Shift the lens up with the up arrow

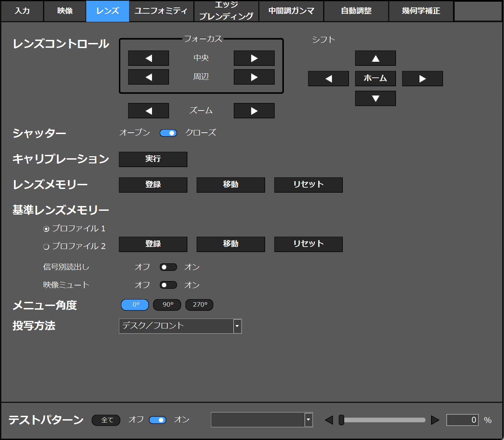point(375,58)
